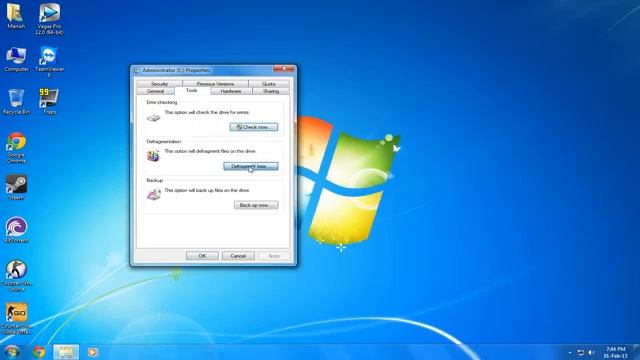The width and height of the screenshot is (640, 360).
Task: Close the Properties dialog window
Action: [284, 69]
